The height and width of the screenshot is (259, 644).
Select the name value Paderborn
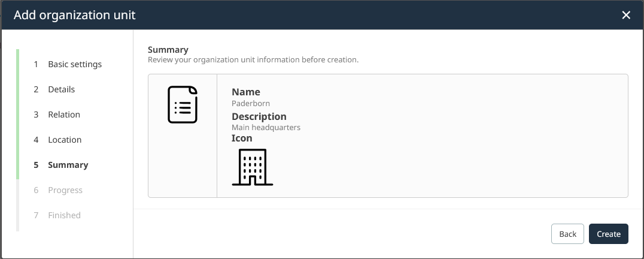pos(251,103)
